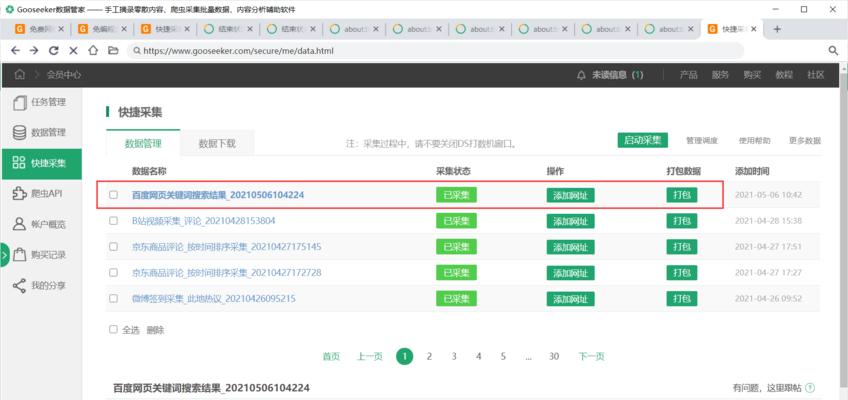Click the address bar URL field
Image resolution: width=848 pixels, height=400 pixels.
tap(435, 51)
